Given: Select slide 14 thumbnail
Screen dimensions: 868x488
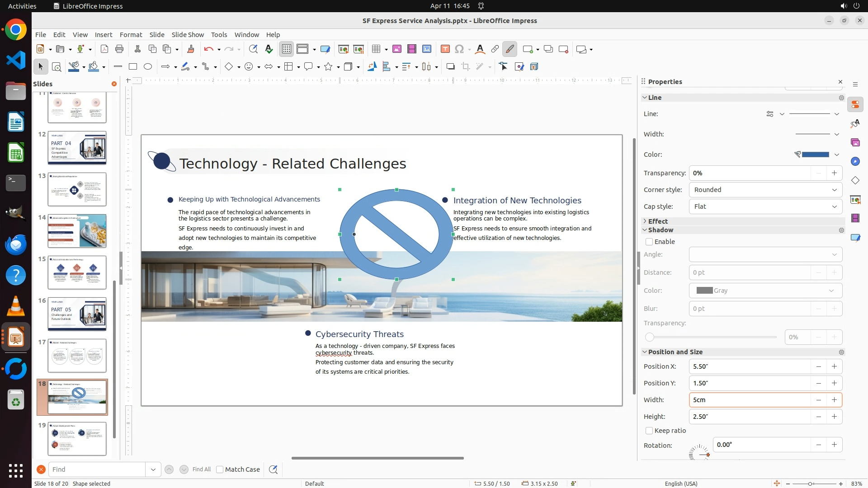Looking at the screenshot, I should click(77, 231).
